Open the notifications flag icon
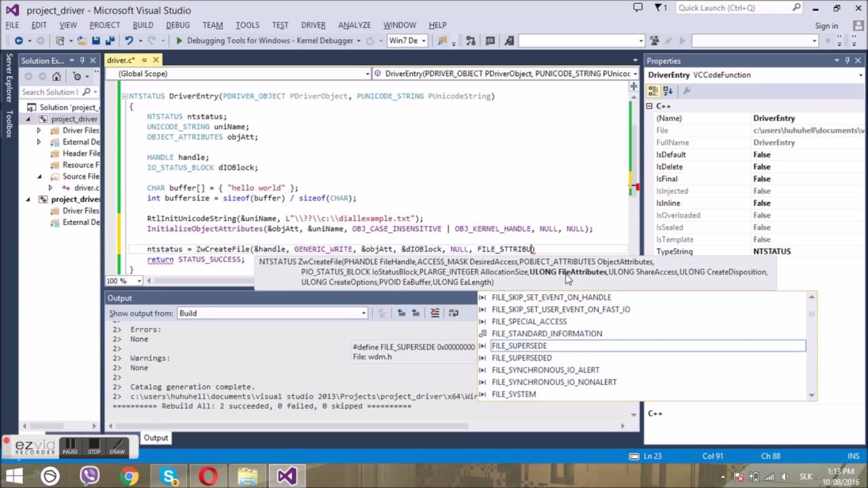This screenshot has height=488, width=868. [x=660, y=8]
